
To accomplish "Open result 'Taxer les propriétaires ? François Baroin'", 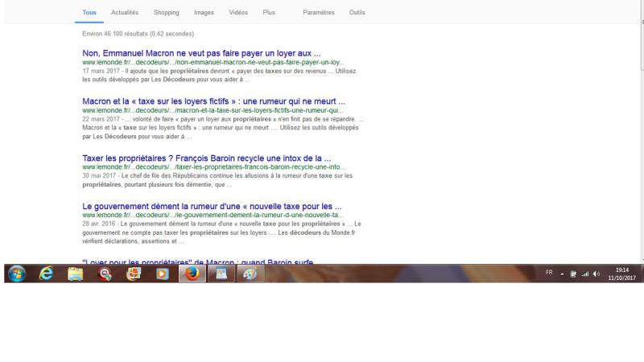I will [x=206, y=158].
